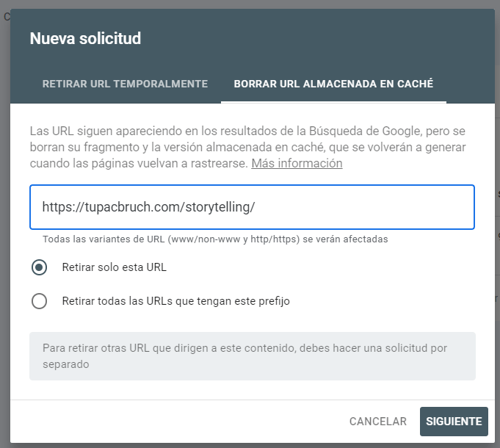This screenshot has height=448, width=500.
Task: Focus the URL input field with tupacbruch.com
Action: (252, 207)
